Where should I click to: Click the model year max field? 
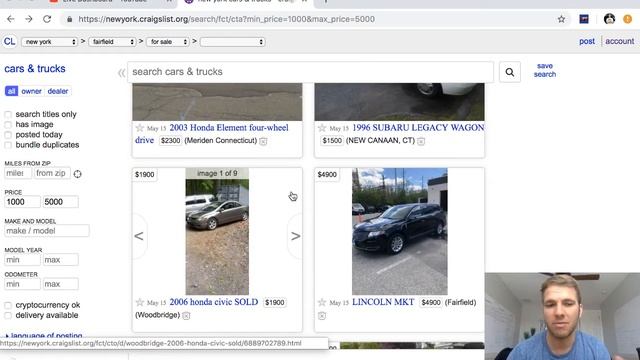[x=60, y=260]
